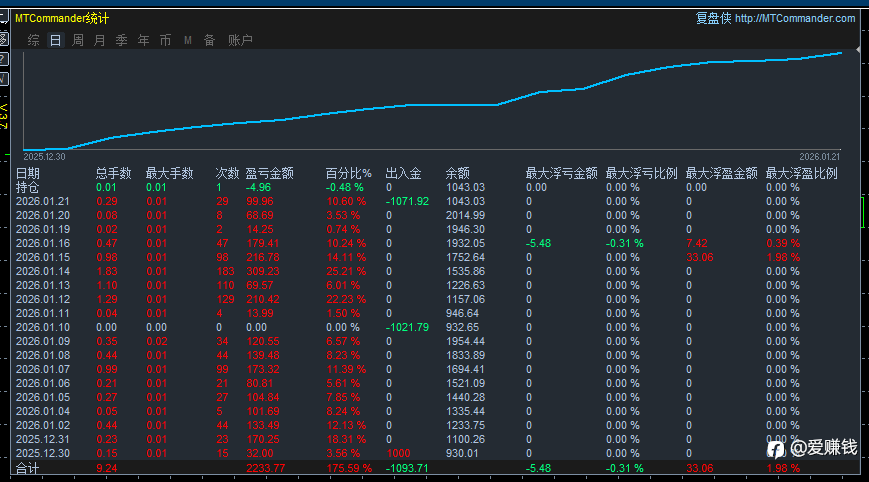The image size is (869, 482).
Task: Click the 最大浮亏金额 column header
Action: point(561,173)
